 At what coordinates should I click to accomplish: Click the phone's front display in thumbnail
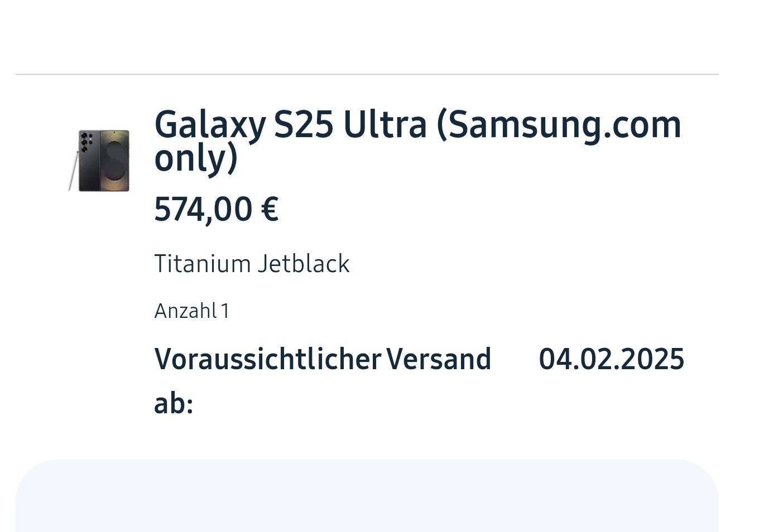pyautogui.click(x=115, y=161)
